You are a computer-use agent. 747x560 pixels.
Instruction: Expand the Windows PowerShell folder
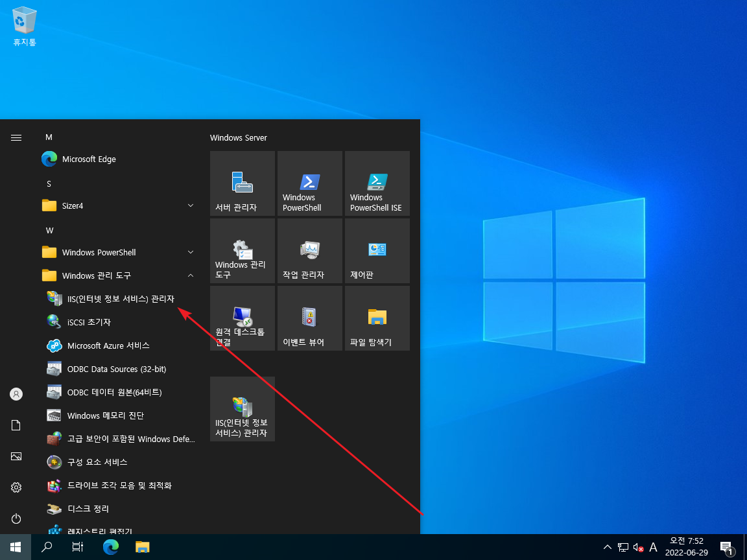119,252
